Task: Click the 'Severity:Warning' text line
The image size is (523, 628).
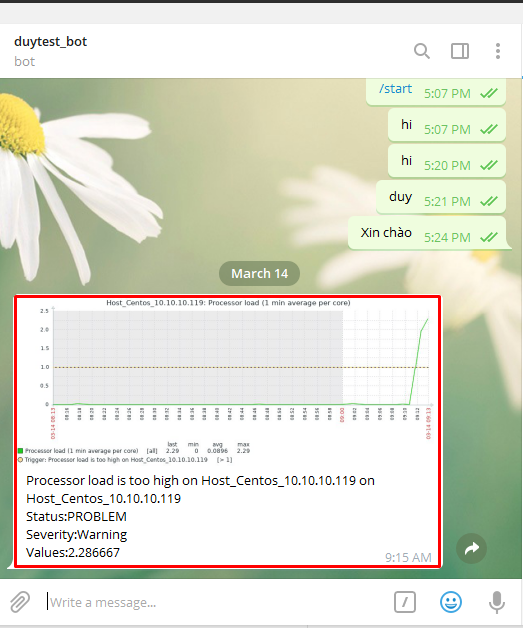Action: tap(76, 535)
